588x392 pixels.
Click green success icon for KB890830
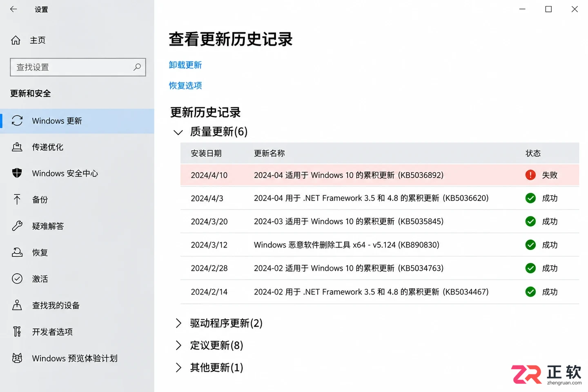[x=530, y=245]
